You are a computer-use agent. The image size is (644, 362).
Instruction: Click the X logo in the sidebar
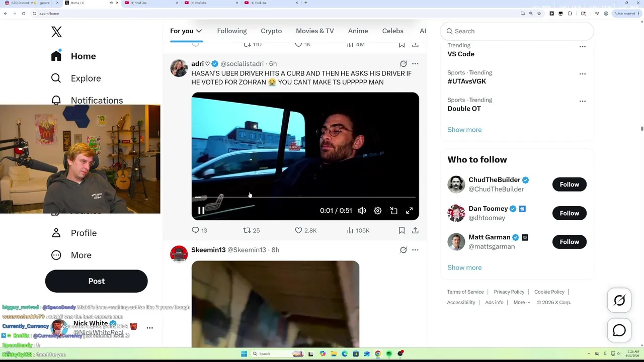56,32
